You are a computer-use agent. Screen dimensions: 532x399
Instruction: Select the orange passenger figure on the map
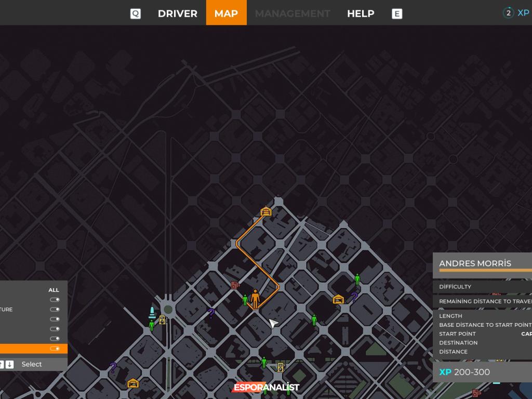pos(255,299)
